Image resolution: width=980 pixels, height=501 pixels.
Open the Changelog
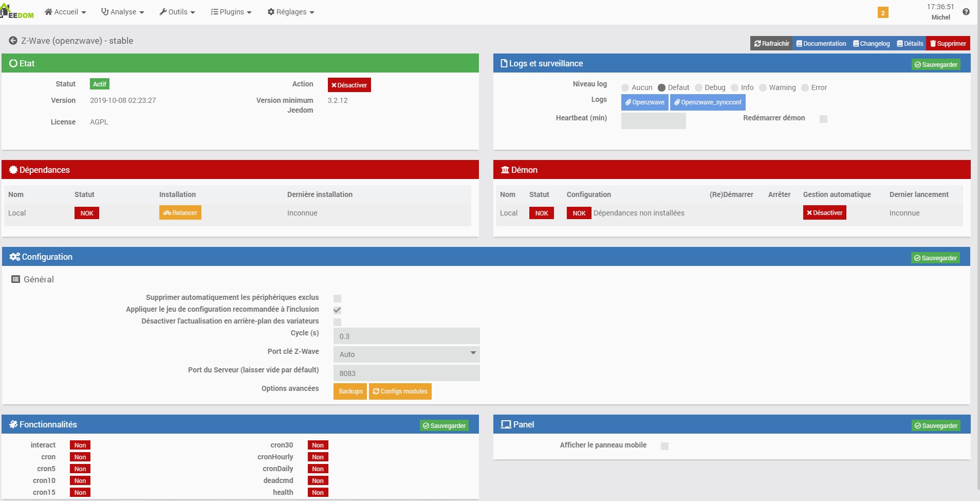coord(872,44)
